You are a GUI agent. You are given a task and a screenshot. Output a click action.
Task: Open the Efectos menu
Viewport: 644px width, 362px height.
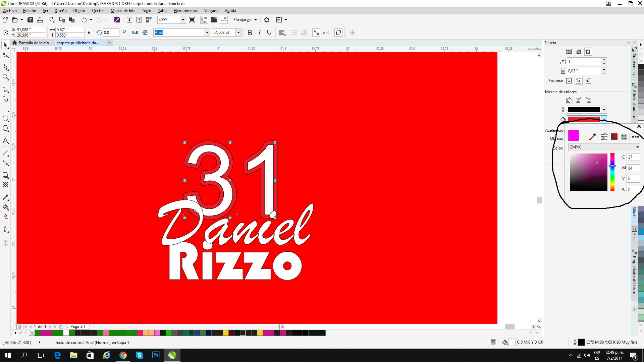click(98, 11)
